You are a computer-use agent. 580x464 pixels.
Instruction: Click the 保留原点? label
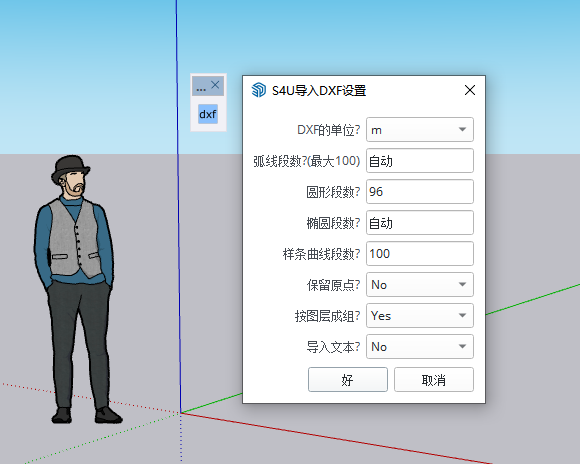(x=333, y=285)
